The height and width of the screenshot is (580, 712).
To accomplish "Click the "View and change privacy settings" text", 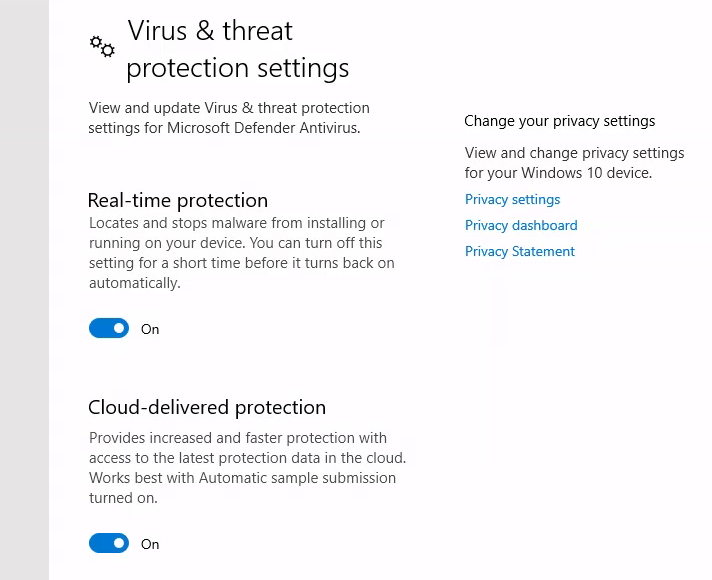I will (574, 163).
